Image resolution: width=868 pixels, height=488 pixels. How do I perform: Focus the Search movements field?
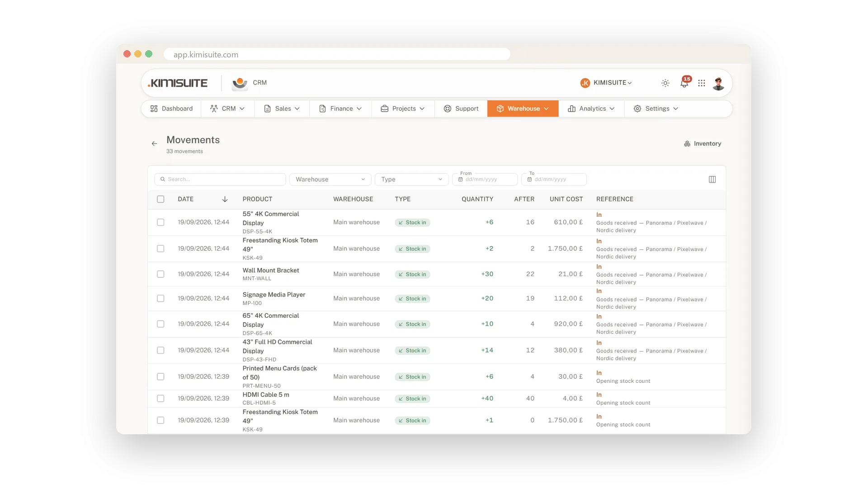pyautogui.click(x=220, y=179)
